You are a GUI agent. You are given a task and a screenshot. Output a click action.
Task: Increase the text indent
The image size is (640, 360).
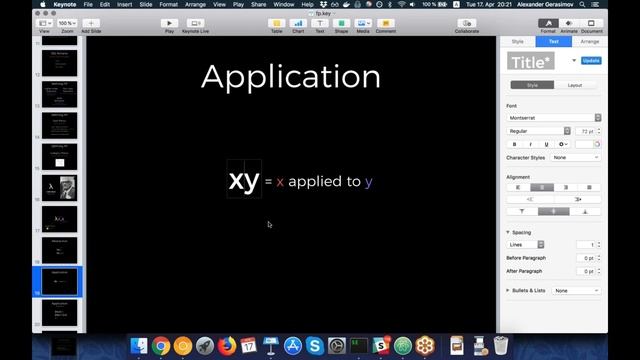click(x=578, y=199)
